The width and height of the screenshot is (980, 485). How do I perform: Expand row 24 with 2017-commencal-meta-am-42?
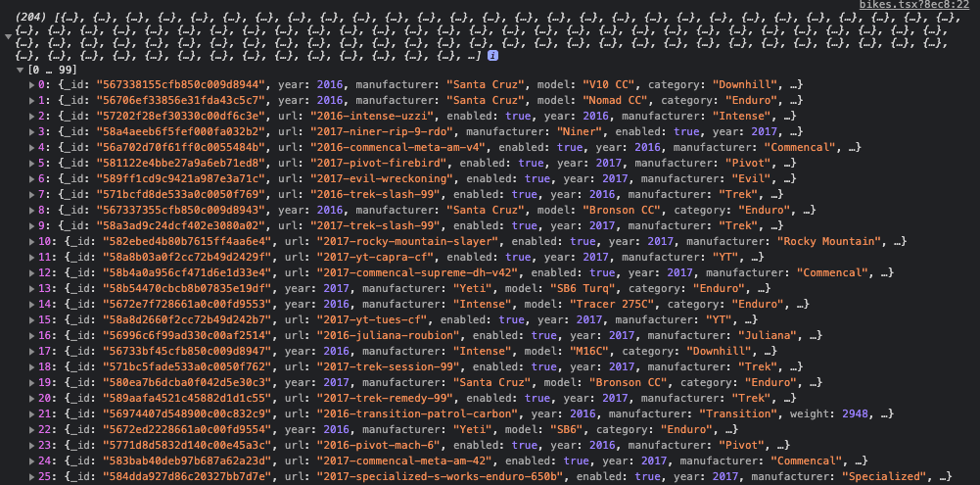click(x=32, y=460)
